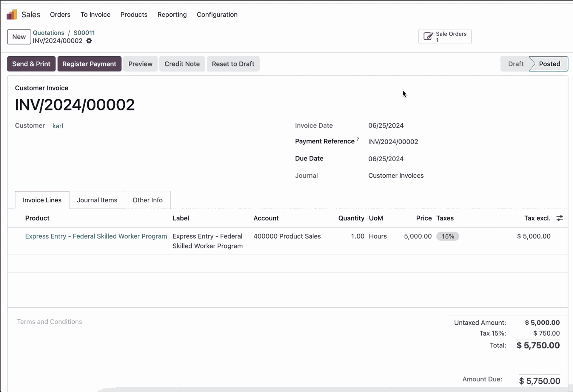Open the Configuration menu
The image size is (573, 392).
217,15
